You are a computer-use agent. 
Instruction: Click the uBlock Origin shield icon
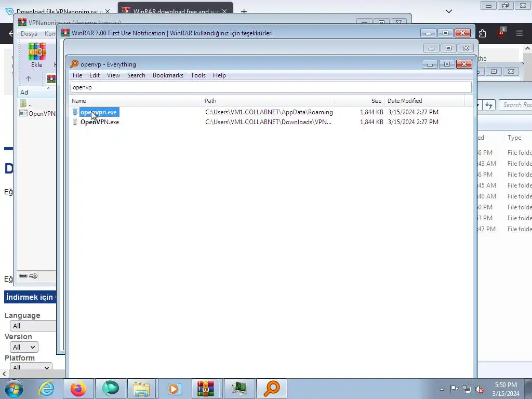(x=501, y=33)
